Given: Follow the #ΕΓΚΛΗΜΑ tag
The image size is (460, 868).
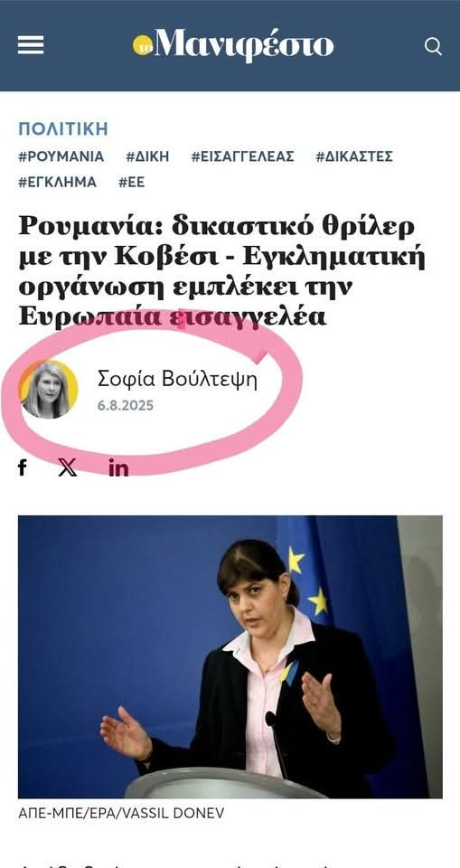Looking at the screenshot, I should point(57,182).
